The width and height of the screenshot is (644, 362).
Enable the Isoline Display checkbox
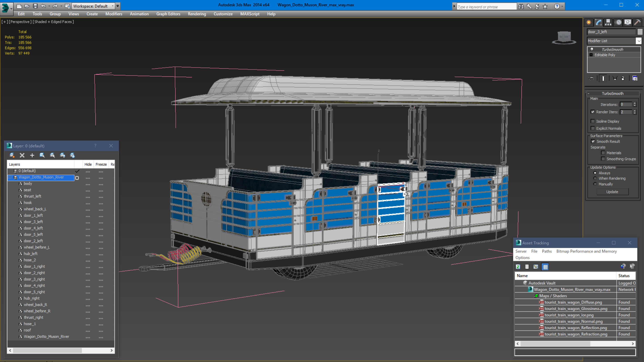pyautogui.click(x=593, y=121)
